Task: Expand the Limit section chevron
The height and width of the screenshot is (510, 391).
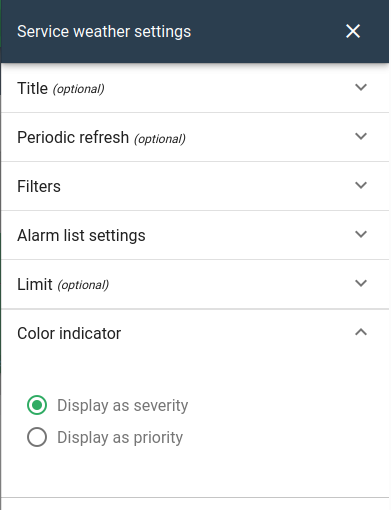Action: click(x=361, y=283)
